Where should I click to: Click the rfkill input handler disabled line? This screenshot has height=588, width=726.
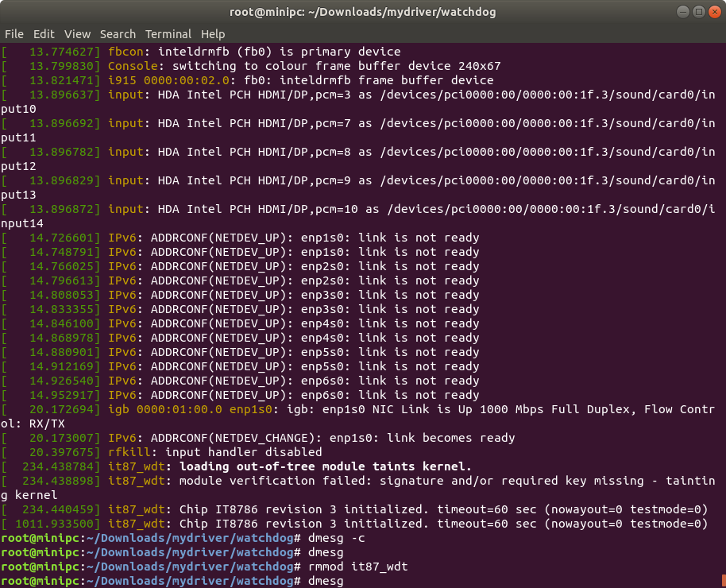214,452
